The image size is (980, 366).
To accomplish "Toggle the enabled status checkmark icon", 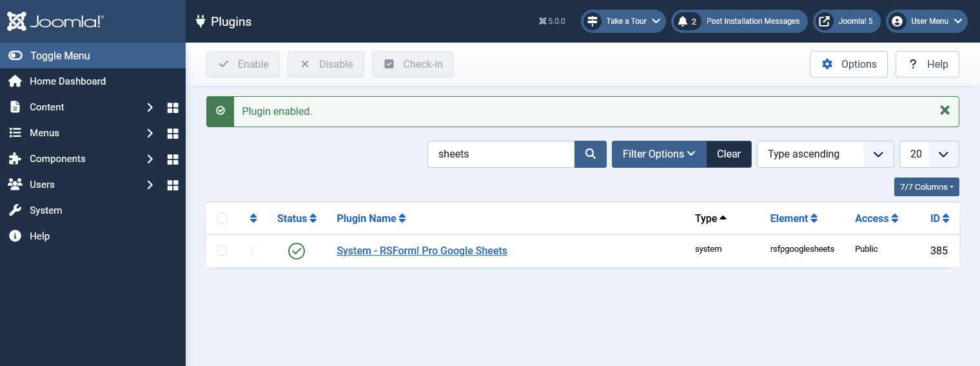I will (297, 250).
